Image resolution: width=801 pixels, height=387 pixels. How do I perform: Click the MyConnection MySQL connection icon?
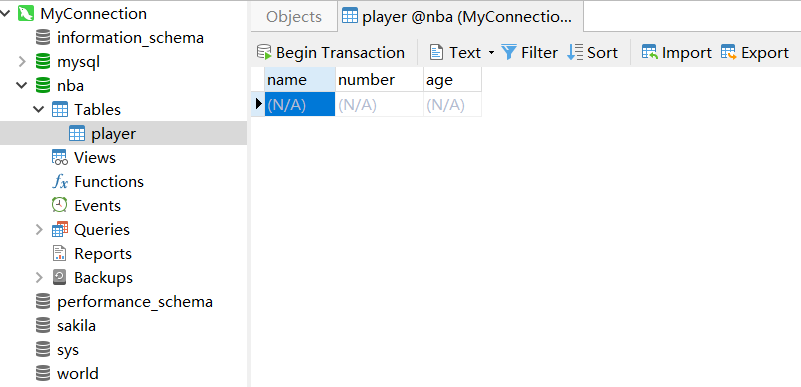click(x=26, y=13)
